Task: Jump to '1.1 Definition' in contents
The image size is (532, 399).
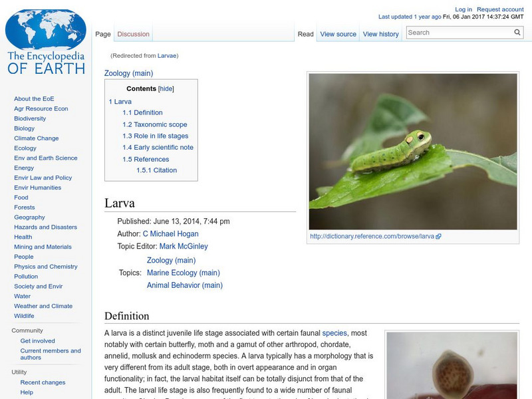Action: [142, 112]
